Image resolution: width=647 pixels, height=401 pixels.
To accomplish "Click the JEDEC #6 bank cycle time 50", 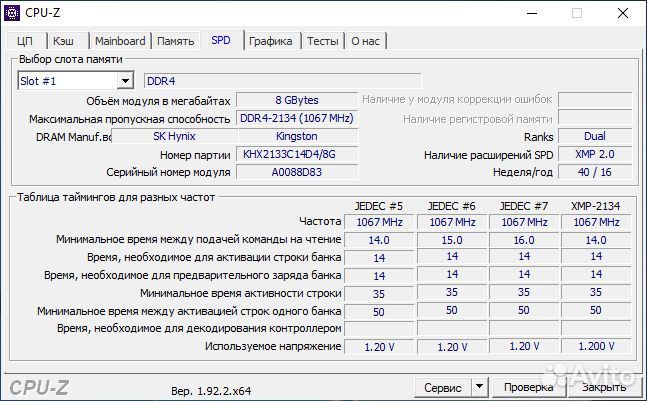I will (452, 310).
